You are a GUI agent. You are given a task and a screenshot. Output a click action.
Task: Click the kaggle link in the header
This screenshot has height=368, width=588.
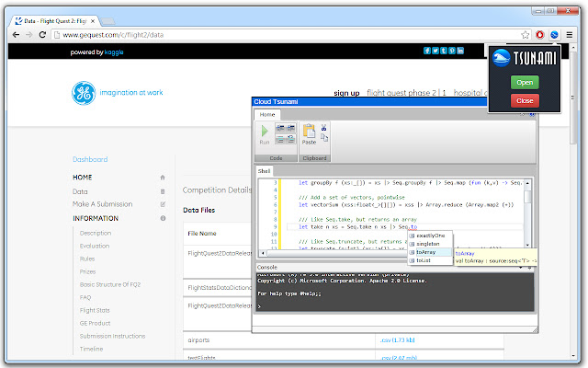[114, 52]
